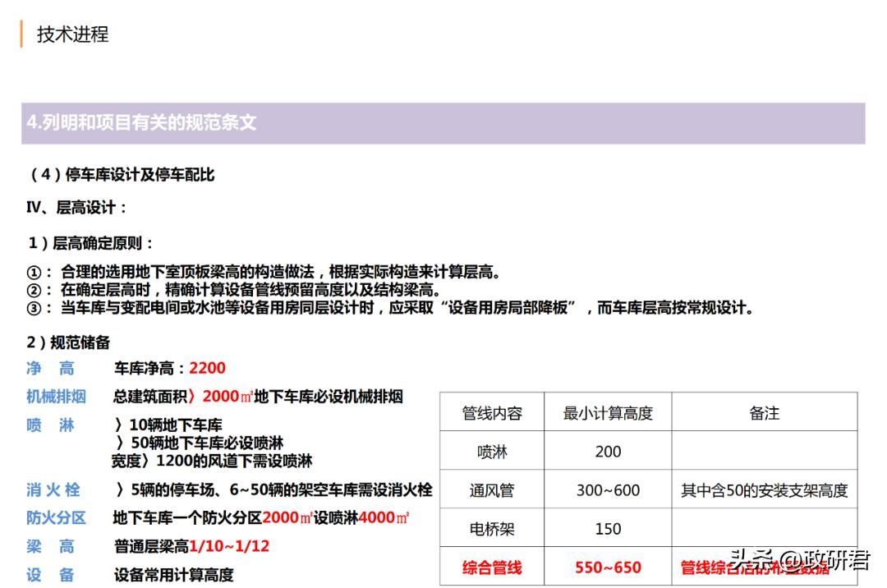Click the blue 消火栓 label
Image resolution: width=887 pixels, height=588 pixels.
[x=53, y=490]
